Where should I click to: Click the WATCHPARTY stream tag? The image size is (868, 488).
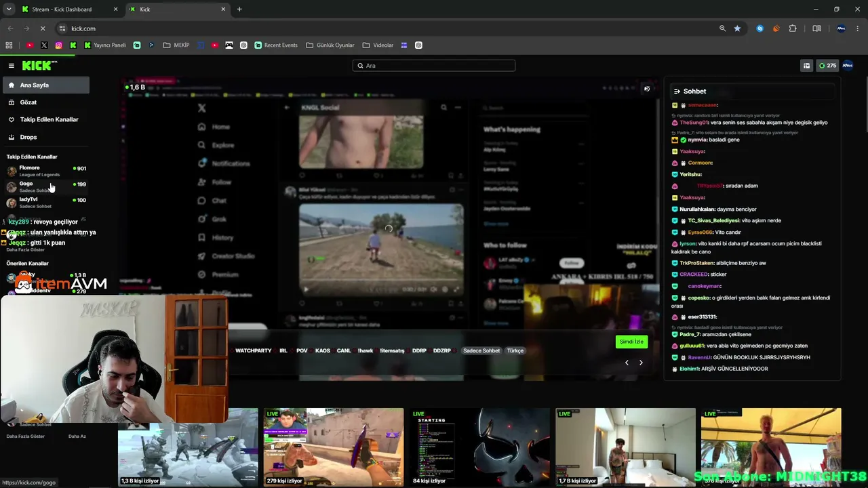pyautogui.click(x=253, y=350)
